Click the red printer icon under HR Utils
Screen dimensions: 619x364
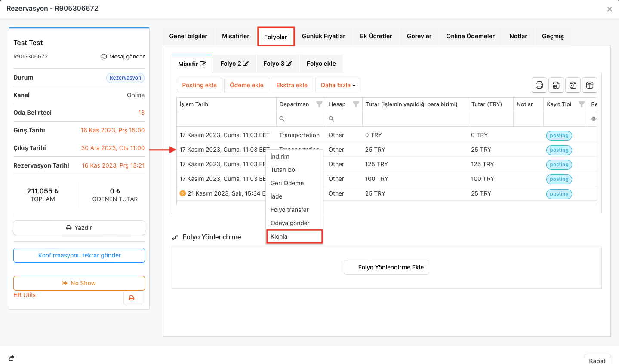tap(132, 298)
